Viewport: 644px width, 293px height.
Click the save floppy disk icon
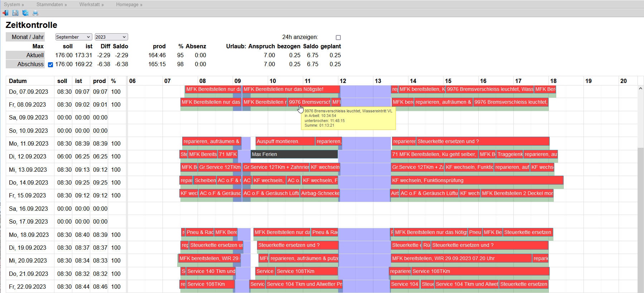[x=15, y=13]
